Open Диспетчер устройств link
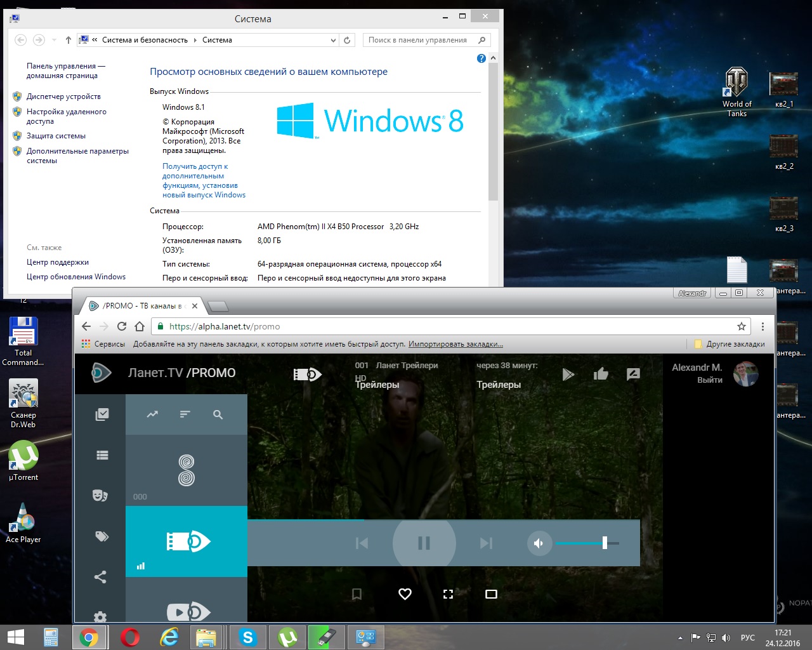Image resolution: width=812 pixels, height=650 pixels. click(63, 96)
